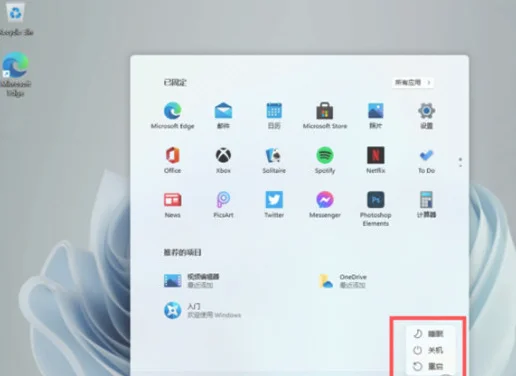Open the Recycle Bin desktop icon
This screenshot has width=516, height=376.
click(x=15, y=18)
